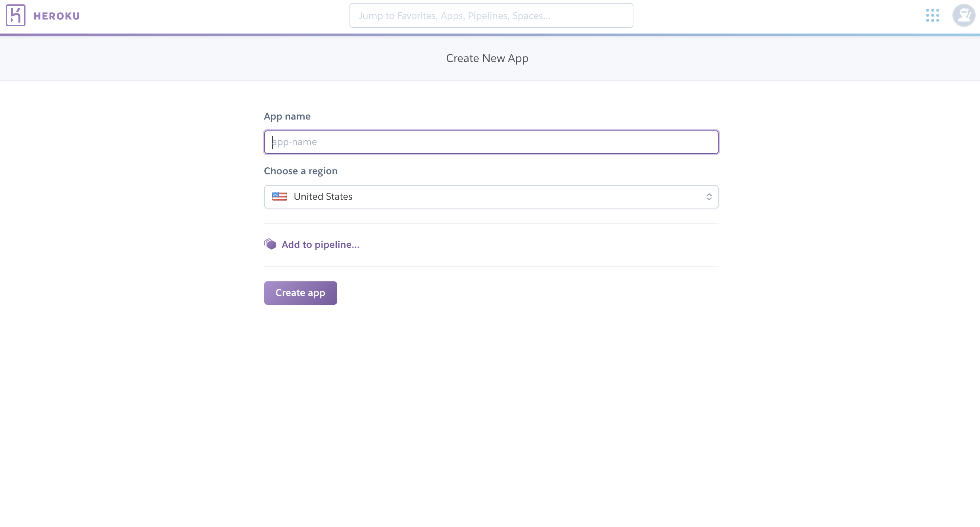Open the nine-dot apps grid menu

[x=932, y=16]
